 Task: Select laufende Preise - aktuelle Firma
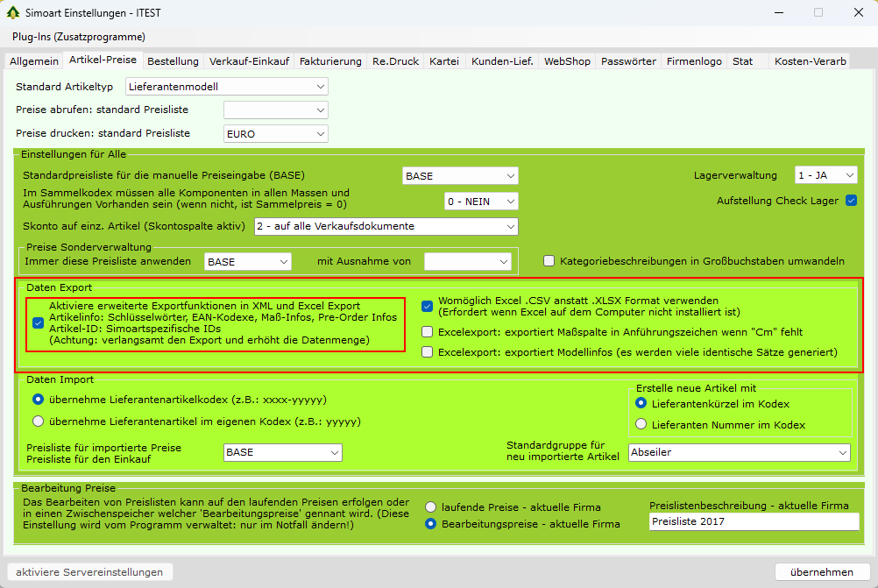(431, 507)
